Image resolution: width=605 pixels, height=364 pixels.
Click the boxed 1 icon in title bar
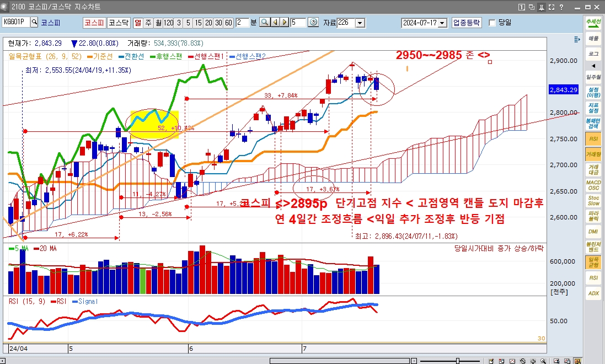tap(521, 7)
